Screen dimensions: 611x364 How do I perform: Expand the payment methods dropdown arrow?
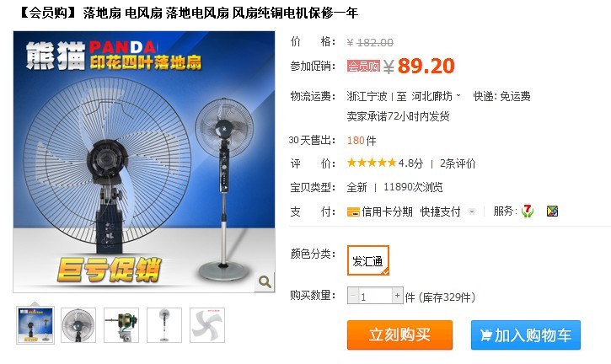click(x=471, y=211)
